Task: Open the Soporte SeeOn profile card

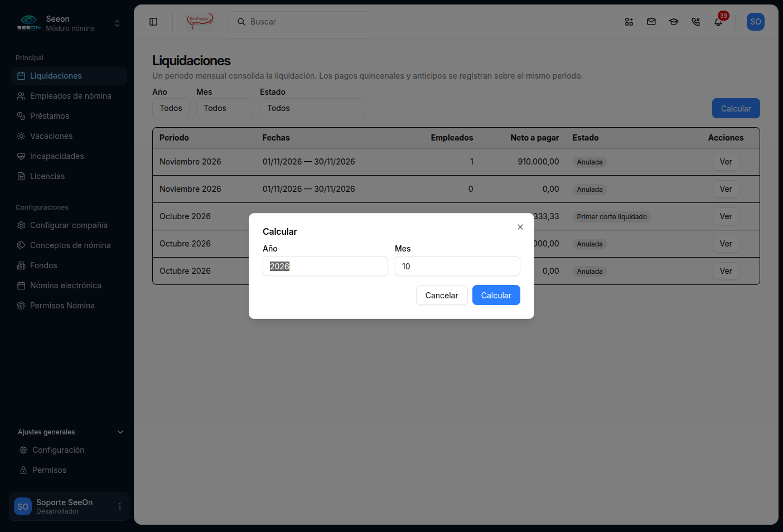Action: coord(69,506)
